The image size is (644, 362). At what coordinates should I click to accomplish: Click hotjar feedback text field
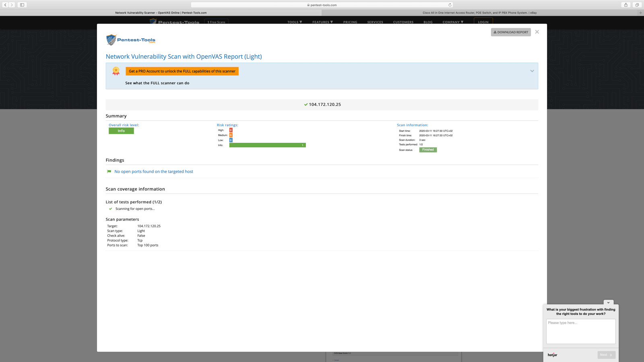(580, 331)
